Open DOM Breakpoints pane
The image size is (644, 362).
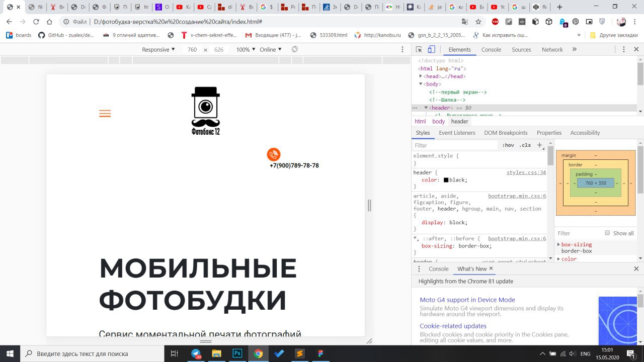(506, 133)
